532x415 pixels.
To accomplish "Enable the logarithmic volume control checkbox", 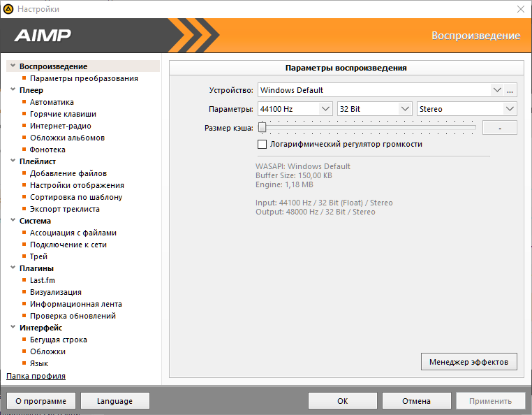I will [263, 145].
